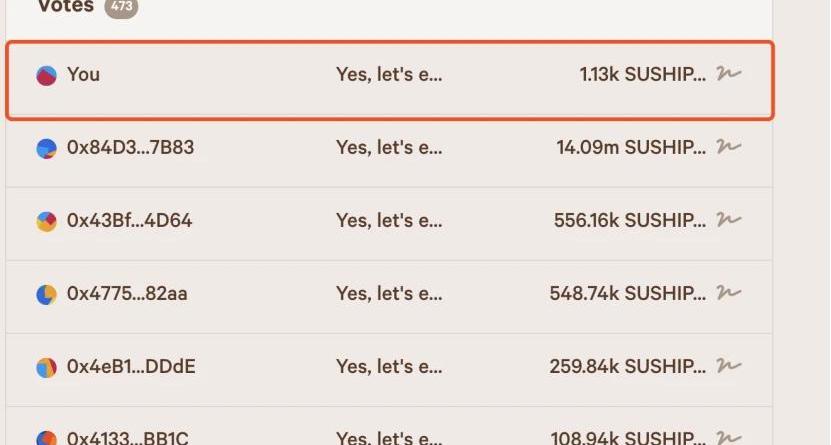The height and width of the screenshot is (445, 831).
Task: Click the You voter name
Action: (83, 75)
